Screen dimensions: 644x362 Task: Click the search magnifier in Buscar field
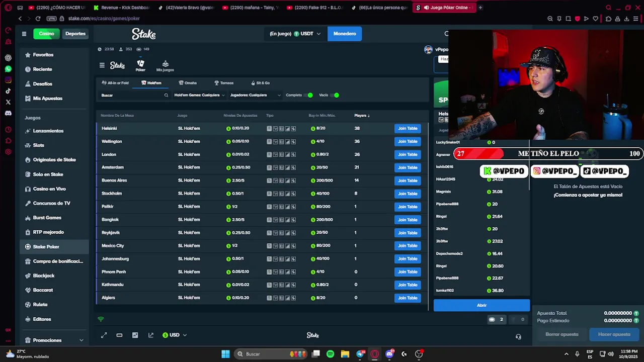tap(166, 95)
